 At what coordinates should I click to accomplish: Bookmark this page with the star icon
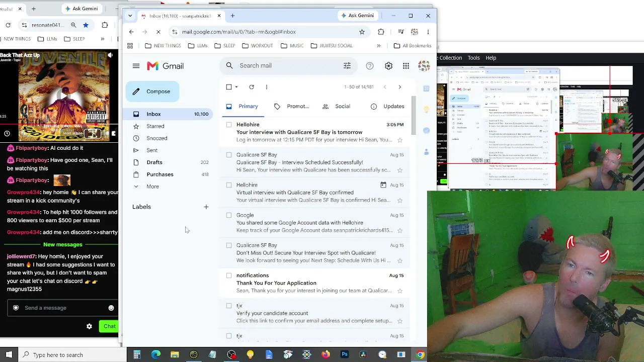pos(362,32)
